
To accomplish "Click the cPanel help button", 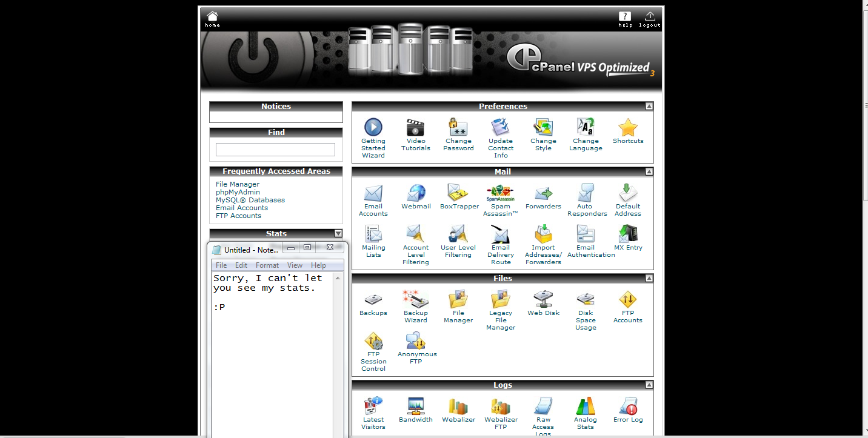I will click(x=624, y=16).
